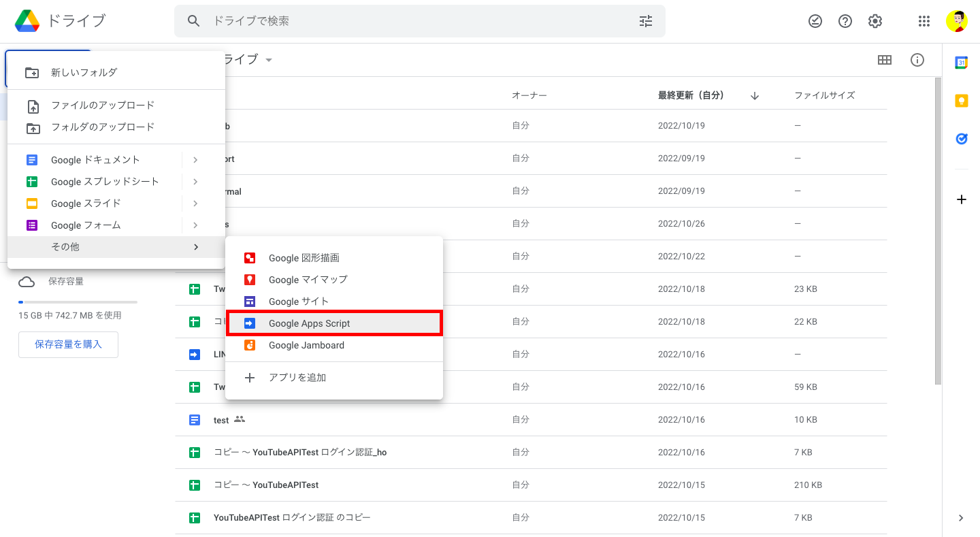Open advanced search filter options
980x537 pixels.
tap(645, 21)
